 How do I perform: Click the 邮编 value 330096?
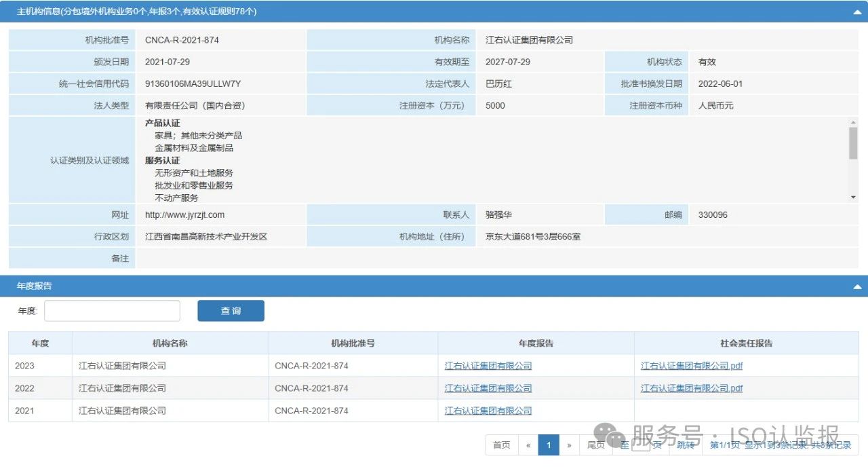(x=713, y=215)
